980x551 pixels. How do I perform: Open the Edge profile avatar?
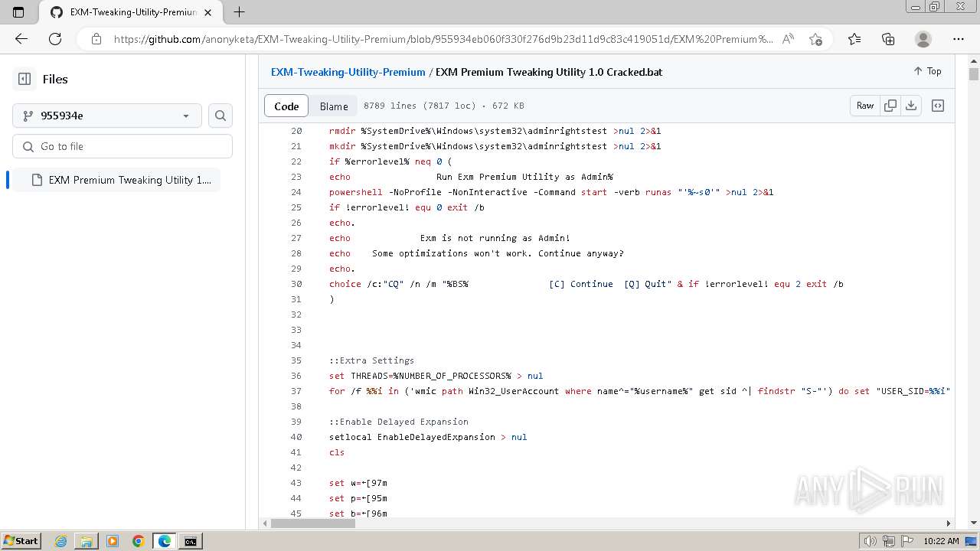click(923, 39)
